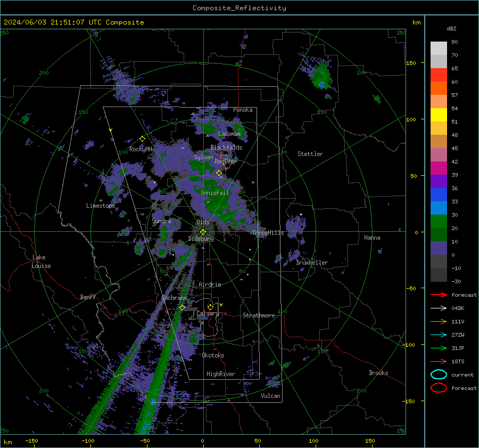Viewport: 479px width, 448px height.
Task: Select the Olds label near radar center
Action: 203,222
